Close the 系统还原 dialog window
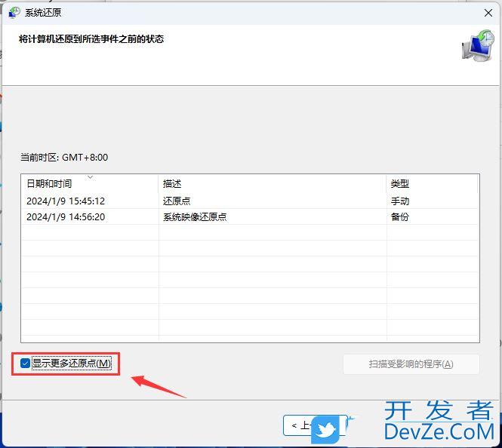Screen dimensions: 502x448 [488, 13]
